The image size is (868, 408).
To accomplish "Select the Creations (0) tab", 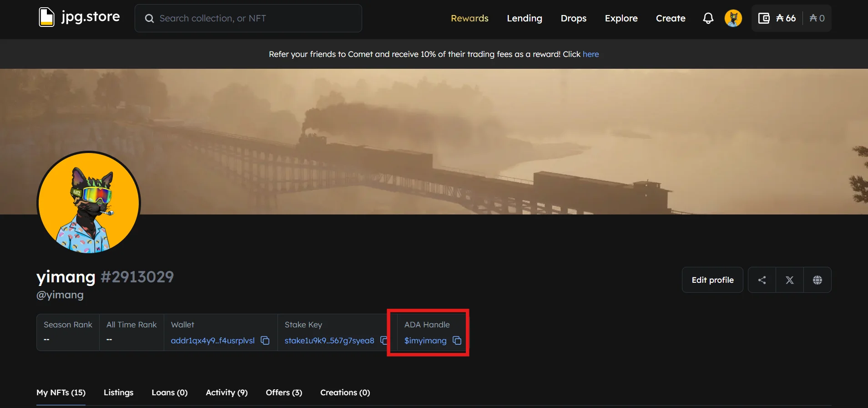I will coord(345,393).
